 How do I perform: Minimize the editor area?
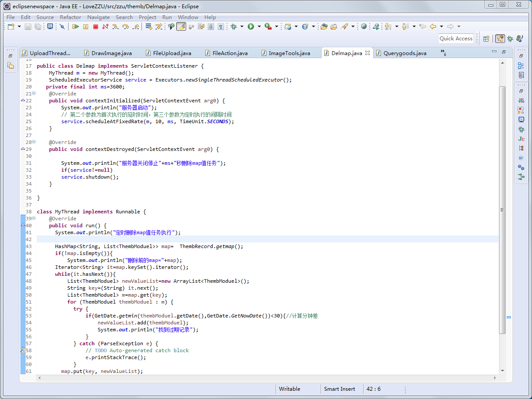tap(494, 52)
